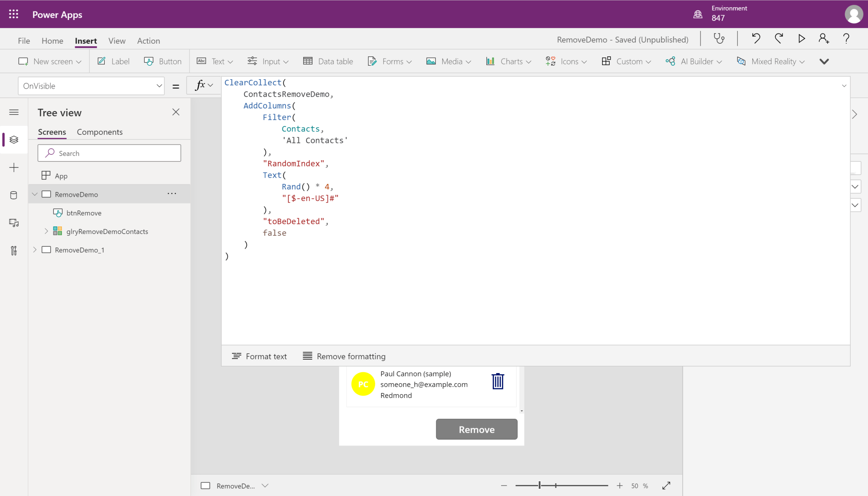
Task: Click the Undo arrow icon
Action: coord(756,39)
